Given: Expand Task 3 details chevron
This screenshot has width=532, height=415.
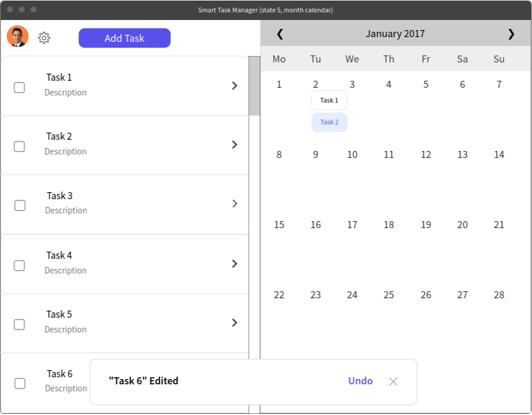Looking at the screenshot, I should pos(235,203).
